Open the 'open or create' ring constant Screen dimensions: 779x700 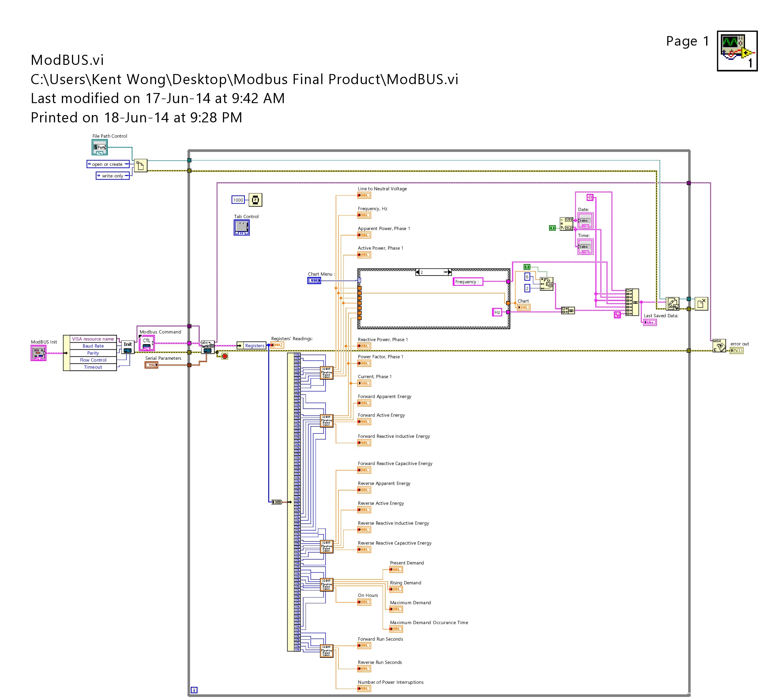coord(107,164)
